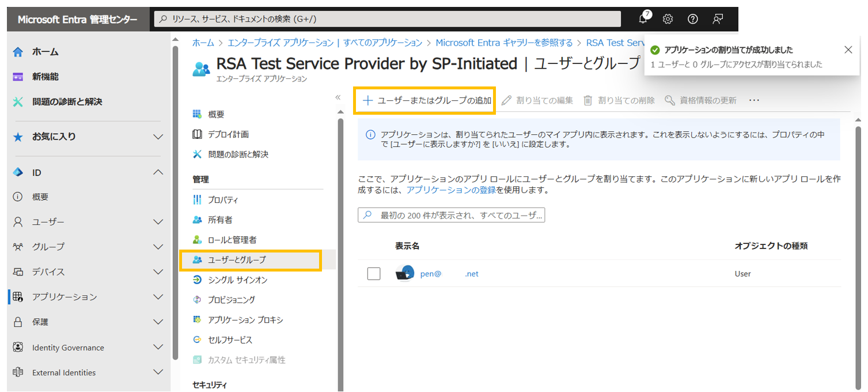Click the オブジェクトの種類 column header

point(771,246)
